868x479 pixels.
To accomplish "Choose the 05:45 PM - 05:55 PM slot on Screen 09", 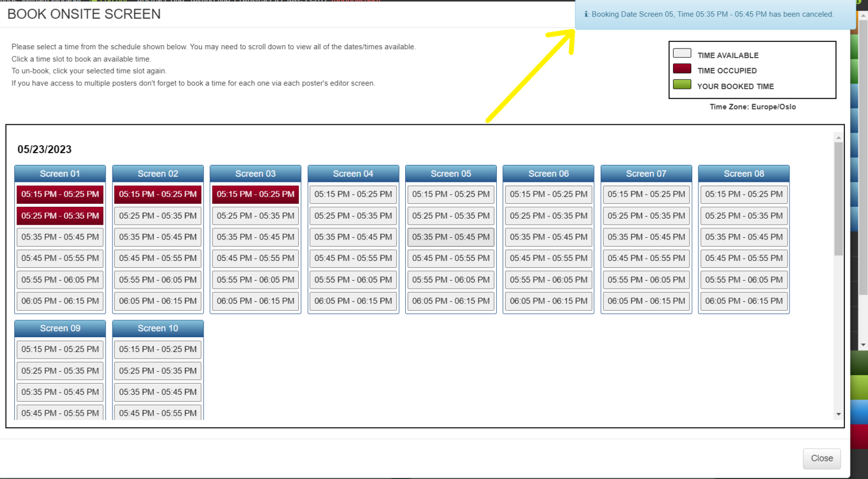I will pyautogui.click(x=59, y=413).
